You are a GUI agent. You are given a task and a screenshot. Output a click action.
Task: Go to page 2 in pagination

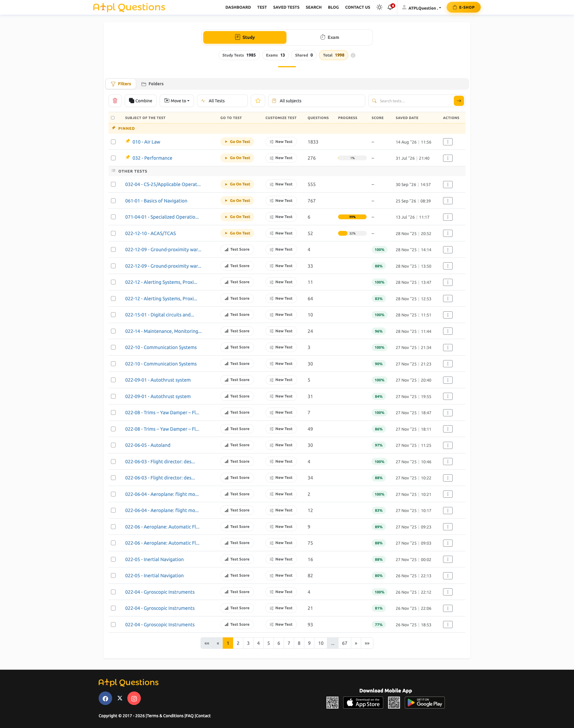238,643
